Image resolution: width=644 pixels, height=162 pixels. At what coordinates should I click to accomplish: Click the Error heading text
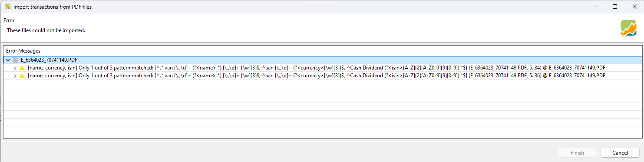(x=9, y=20)
